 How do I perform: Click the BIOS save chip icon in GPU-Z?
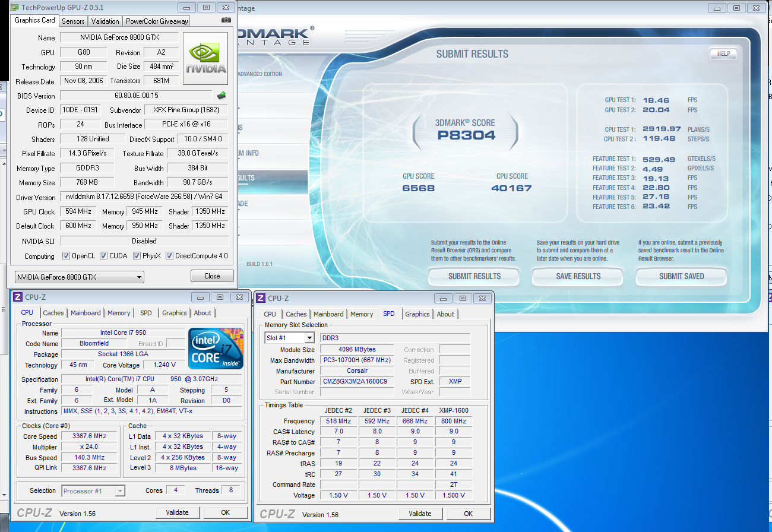tap(222, 95)
